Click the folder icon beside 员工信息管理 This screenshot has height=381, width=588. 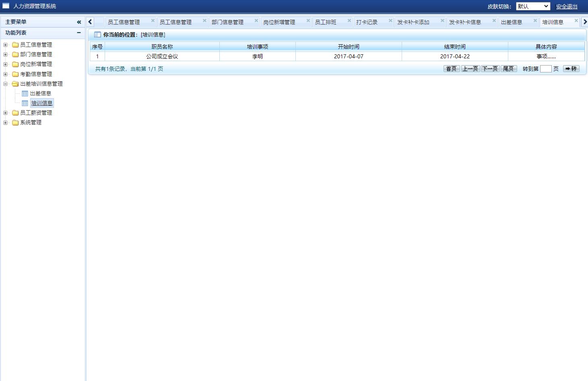point(15,45)
